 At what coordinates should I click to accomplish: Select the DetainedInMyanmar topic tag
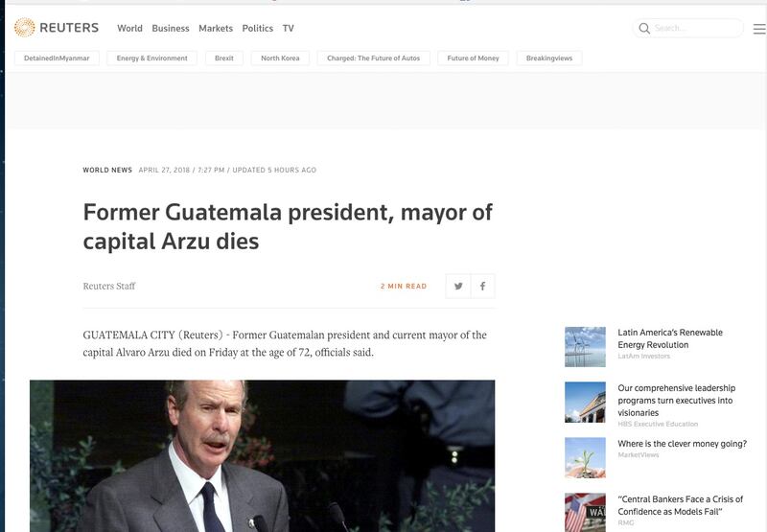coord(57,58)
